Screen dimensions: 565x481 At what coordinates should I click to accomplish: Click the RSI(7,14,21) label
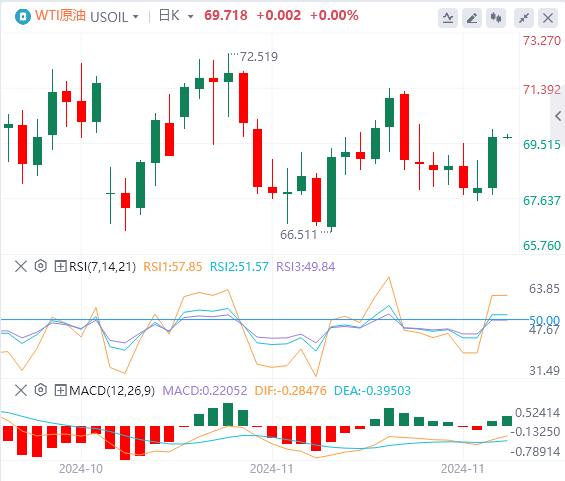tap(102, 267)
